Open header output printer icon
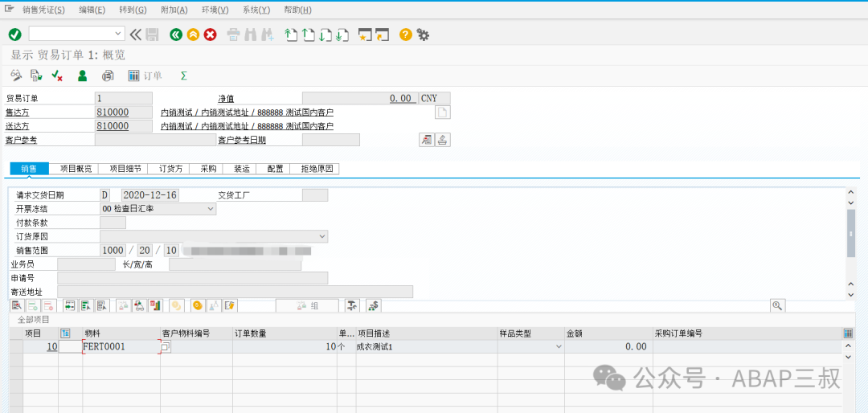 (108, 76)
